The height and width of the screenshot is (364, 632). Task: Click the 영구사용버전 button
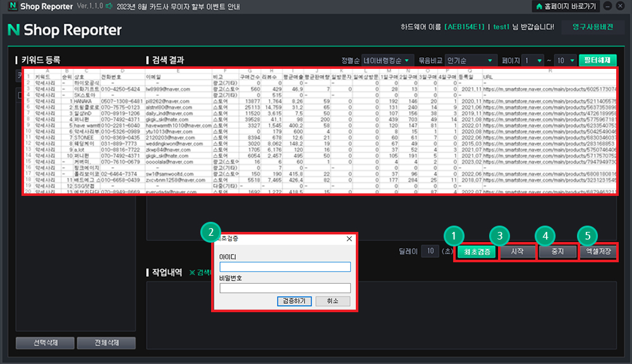pyautogui.click(x=593, y=27)
